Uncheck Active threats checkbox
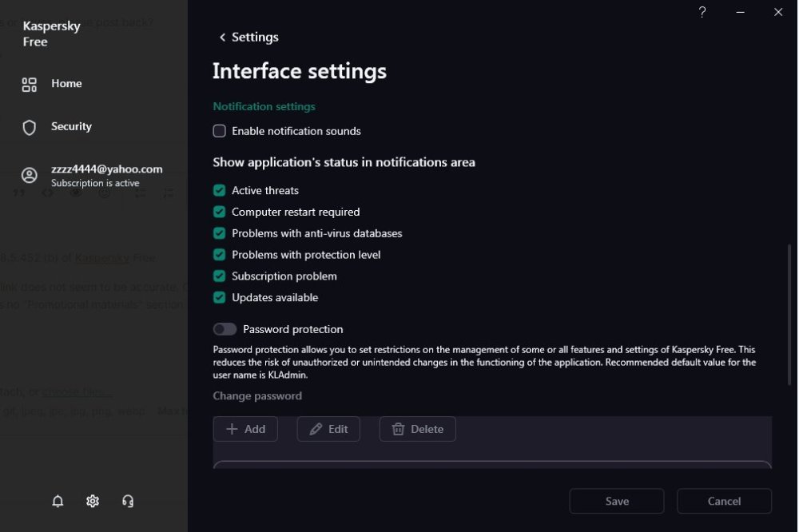The height and width of the screenshot is (532, 799). click(x=219, y=191)
